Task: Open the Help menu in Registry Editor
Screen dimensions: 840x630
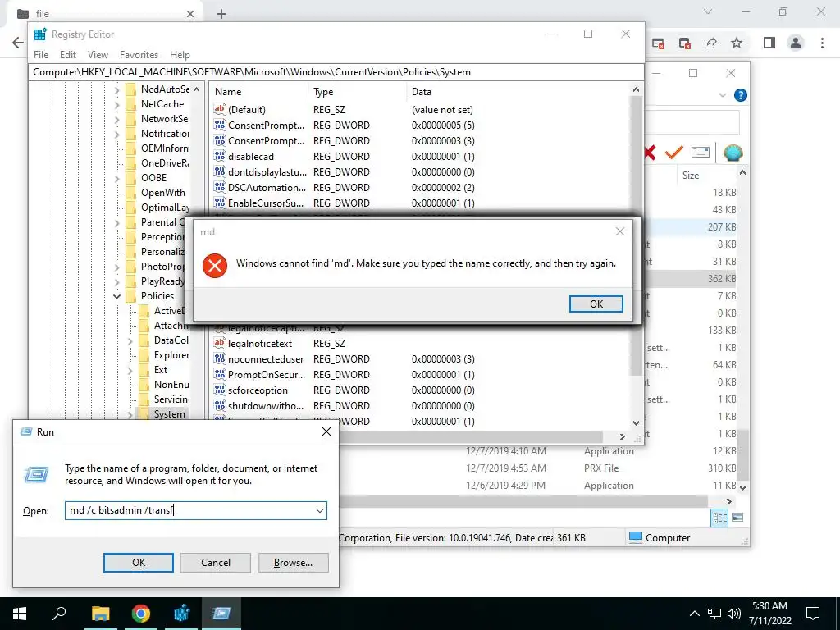Action: click(x=180, y=55)
